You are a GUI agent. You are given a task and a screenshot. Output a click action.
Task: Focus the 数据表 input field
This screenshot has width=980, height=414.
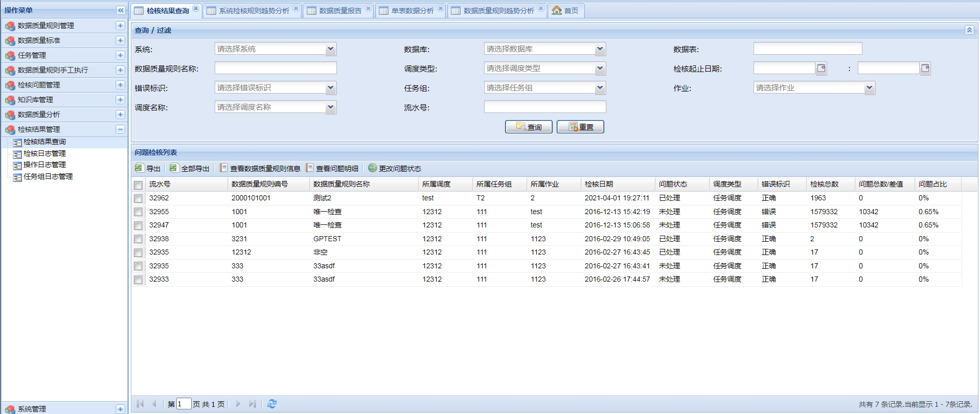coord(808,49)
